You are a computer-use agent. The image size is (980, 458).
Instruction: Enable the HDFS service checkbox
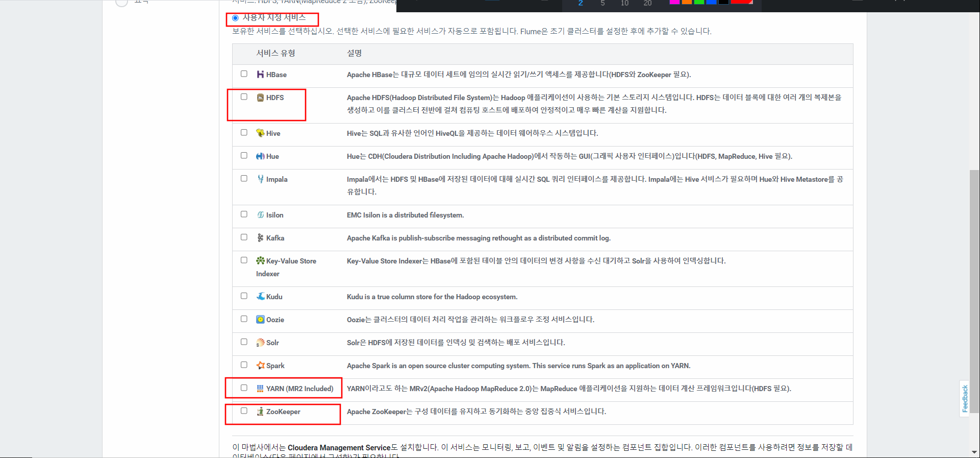tap(244, 97)
